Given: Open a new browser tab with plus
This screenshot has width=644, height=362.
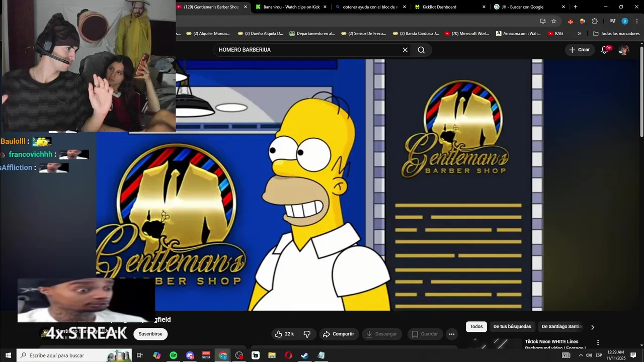Looking at the screenshot, I should pos(576,7).
